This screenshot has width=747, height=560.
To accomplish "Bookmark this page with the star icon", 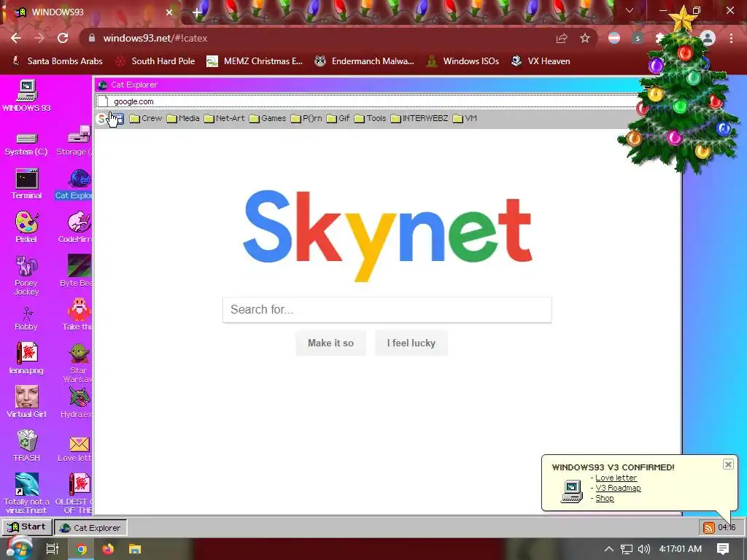I will click(585, 38).
